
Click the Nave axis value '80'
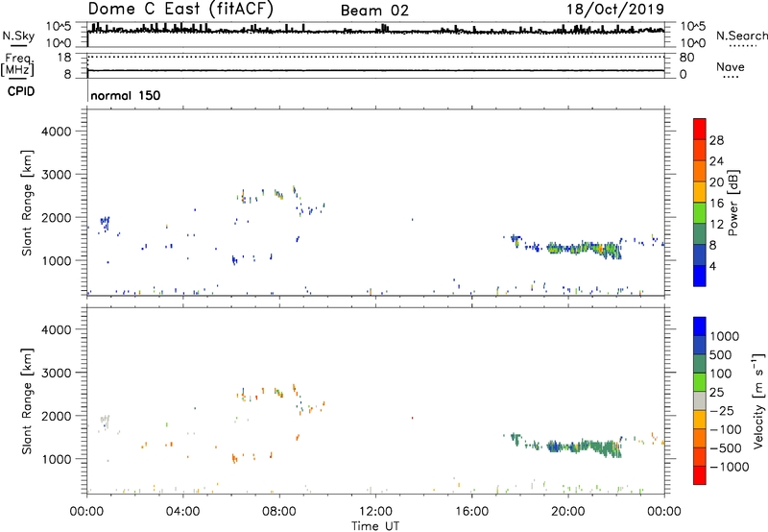686,58
